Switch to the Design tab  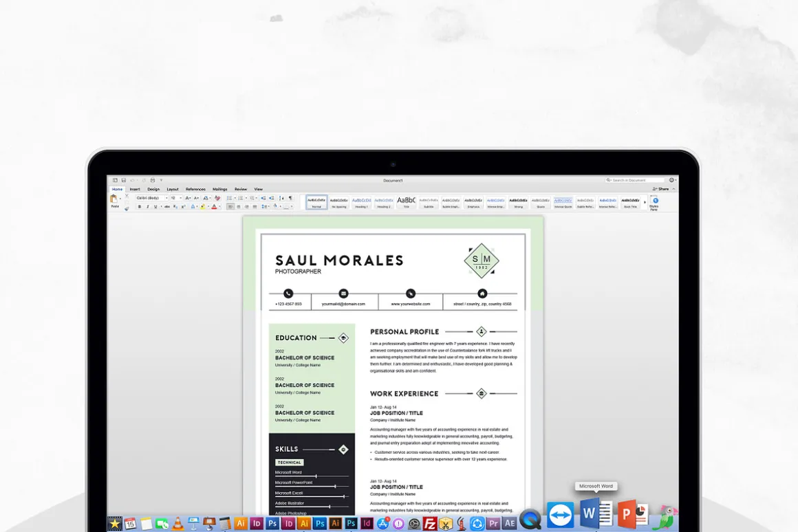[x=153, y=189]
